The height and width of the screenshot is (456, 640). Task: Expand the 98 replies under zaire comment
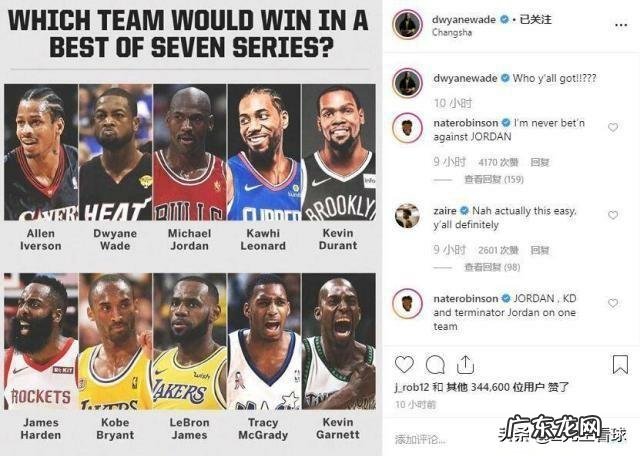click(492, 267)
